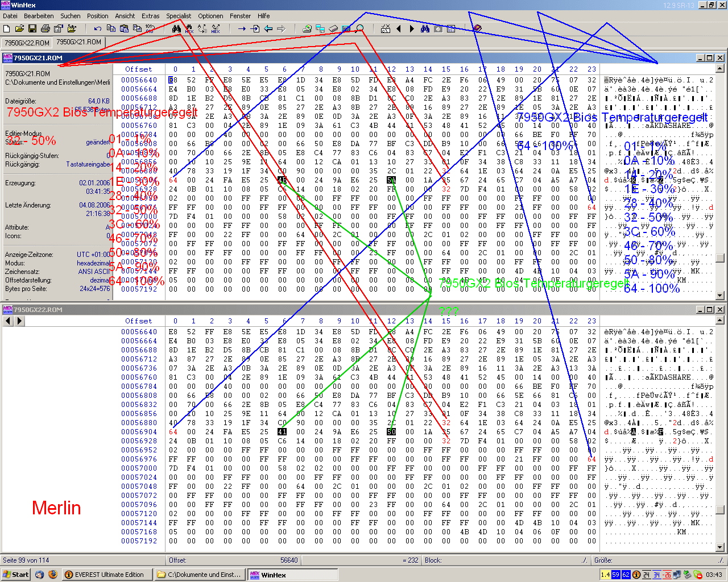The image size is (728, 582).
Task: Click the Offset column header in upper window
Action: pyautogui.click(x=139, y=69)
